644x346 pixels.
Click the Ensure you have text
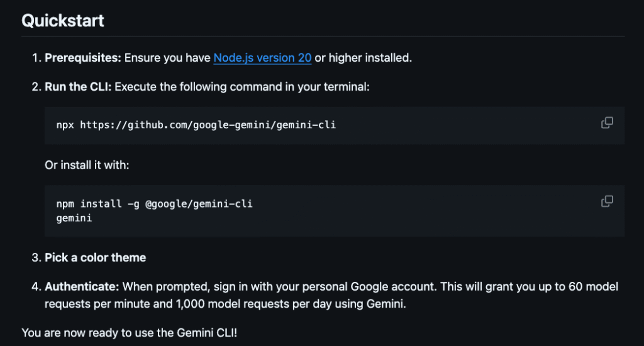pyautogui.click(x=167, y=58)
